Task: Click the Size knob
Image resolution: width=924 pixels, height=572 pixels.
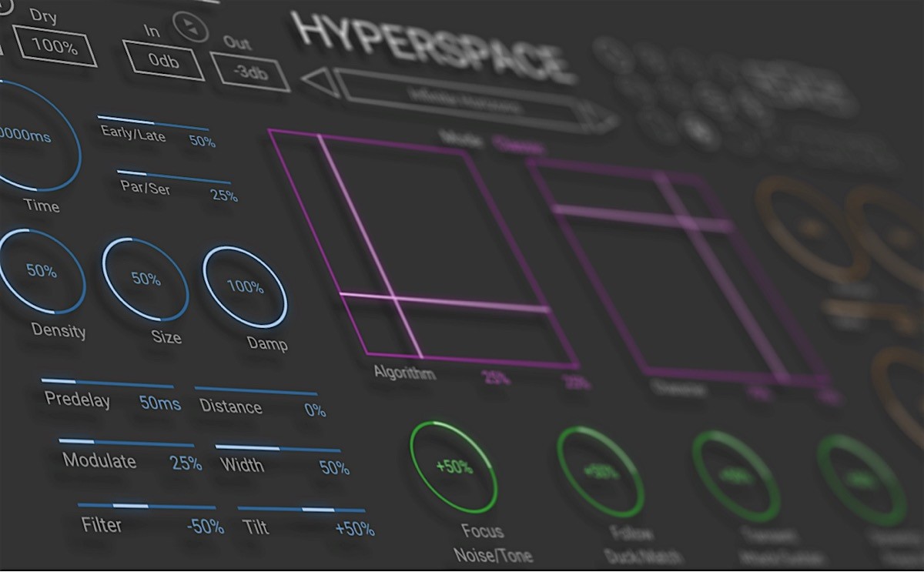Action: pos(146,279)
